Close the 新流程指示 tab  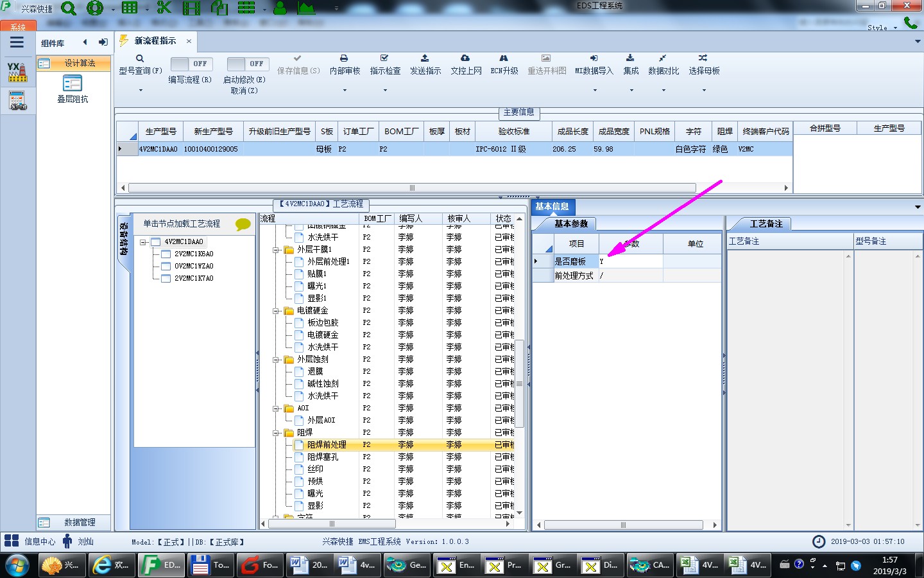[189, 41]
